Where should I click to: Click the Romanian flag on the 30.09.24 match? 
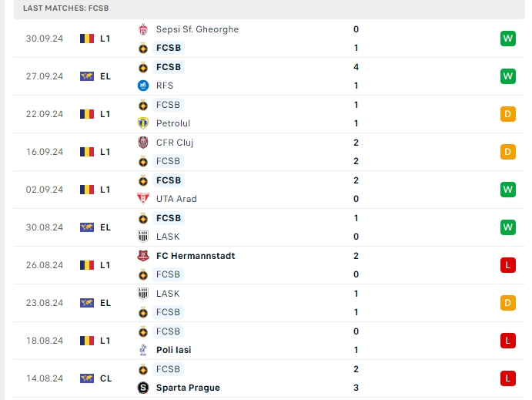point(87,39)
